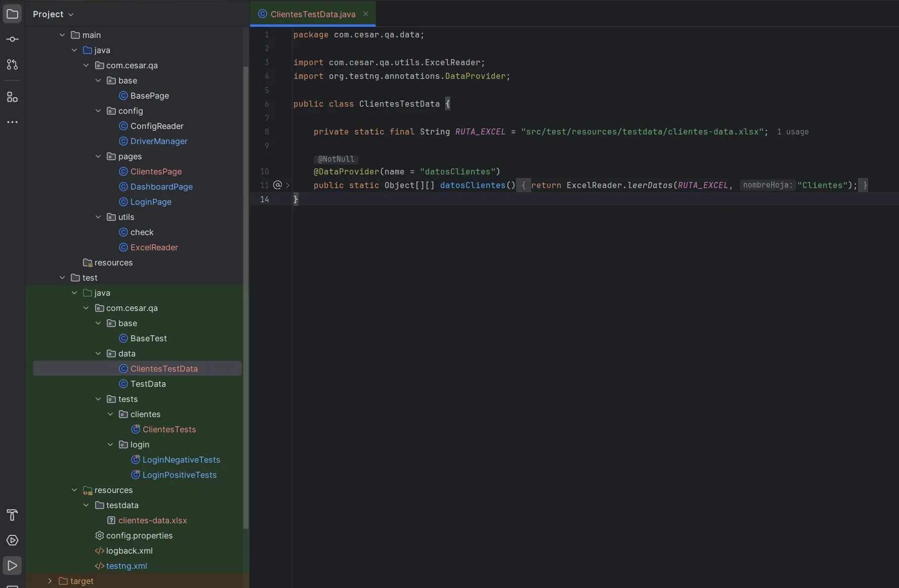
Task: Open the Structure tool window
Action: [12, 97]
